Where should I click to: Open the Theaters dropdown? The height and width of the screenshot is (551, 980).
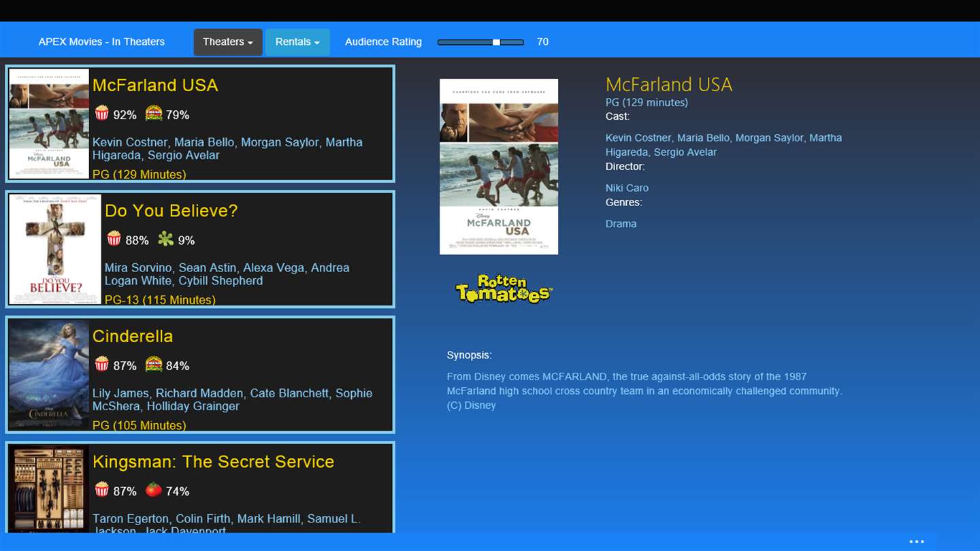[228, 42]
